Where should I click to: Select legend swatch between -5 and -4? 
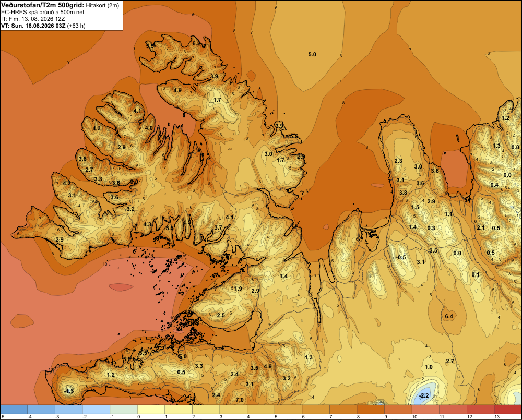pos(14,410)
